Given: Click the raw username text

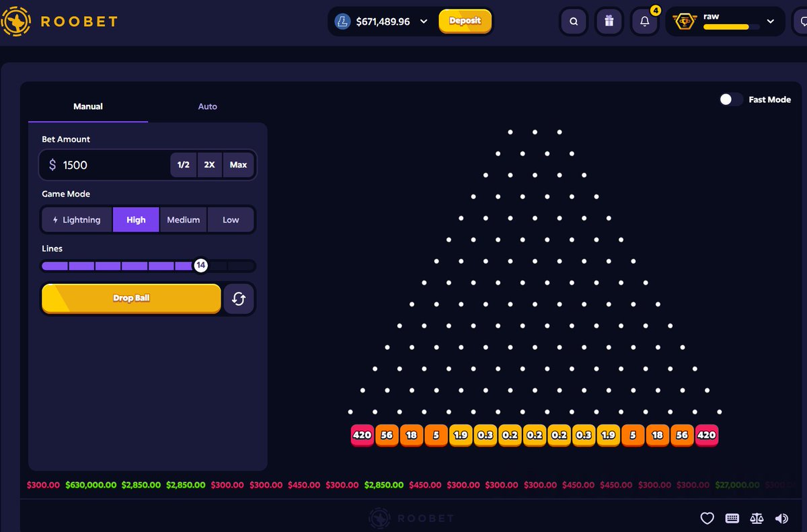Looking at the screenshot, I should [x=711, y=16].
